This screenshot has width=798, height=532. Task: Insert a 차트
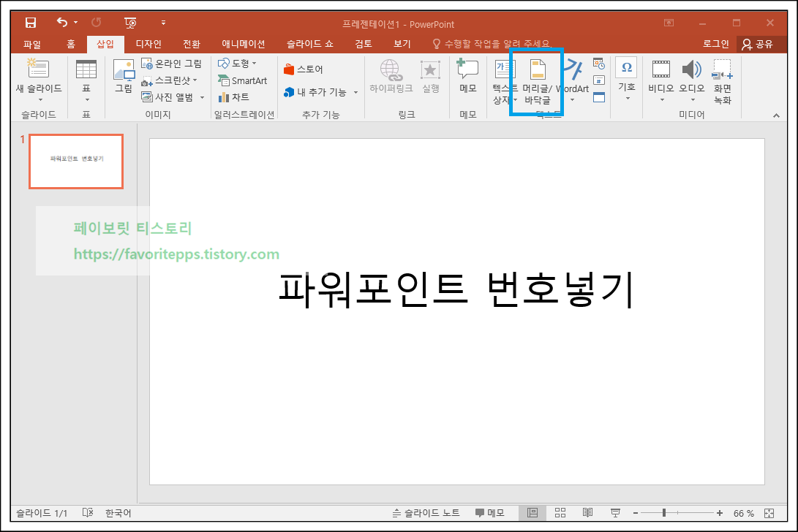(233, 97)
